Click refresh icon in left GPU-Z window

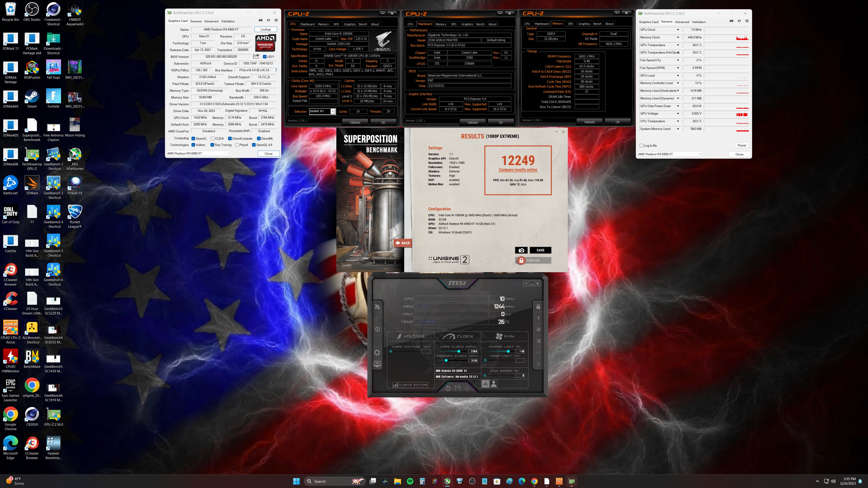[268, 21]
